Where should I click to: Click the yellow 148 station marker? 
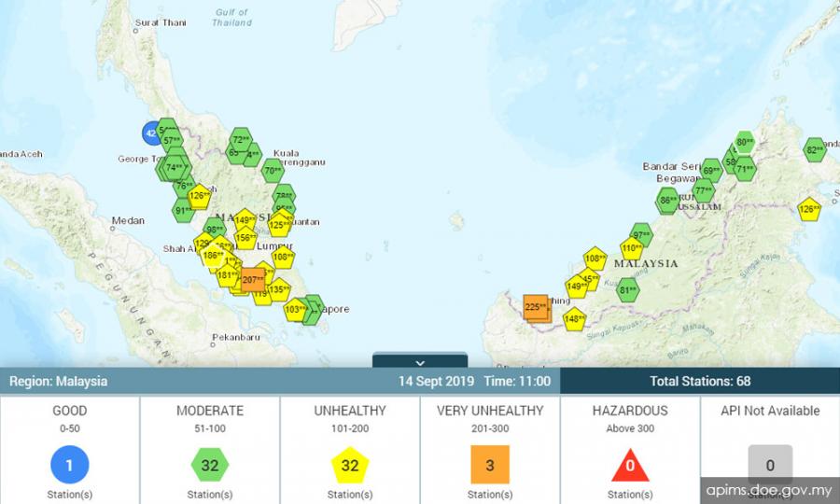pyautogui.click(x=574, y=319)
